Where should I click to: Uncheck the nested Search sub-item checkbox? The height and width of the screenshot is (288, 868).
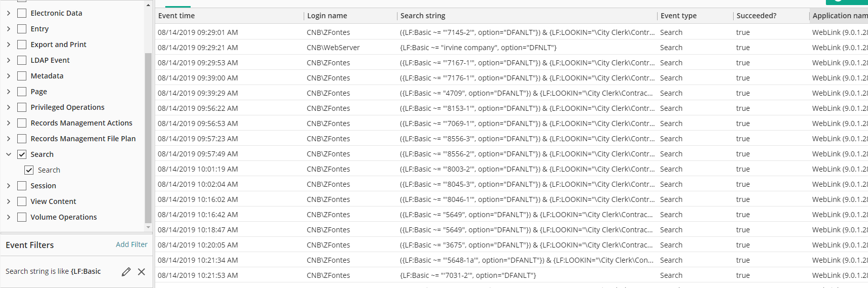pyautogui.click(x=29, y=170)
